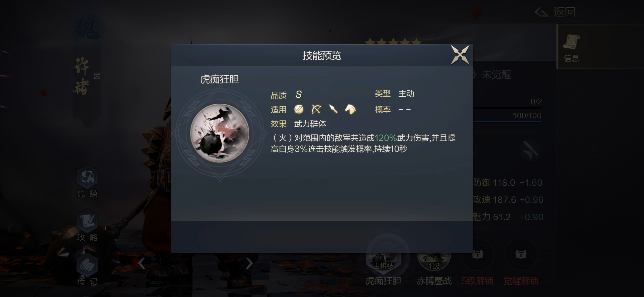Close the 技能预览 skill preview dialog
Image resolution: width=644 pixels, height=297 pixels.
coord(460,55)
